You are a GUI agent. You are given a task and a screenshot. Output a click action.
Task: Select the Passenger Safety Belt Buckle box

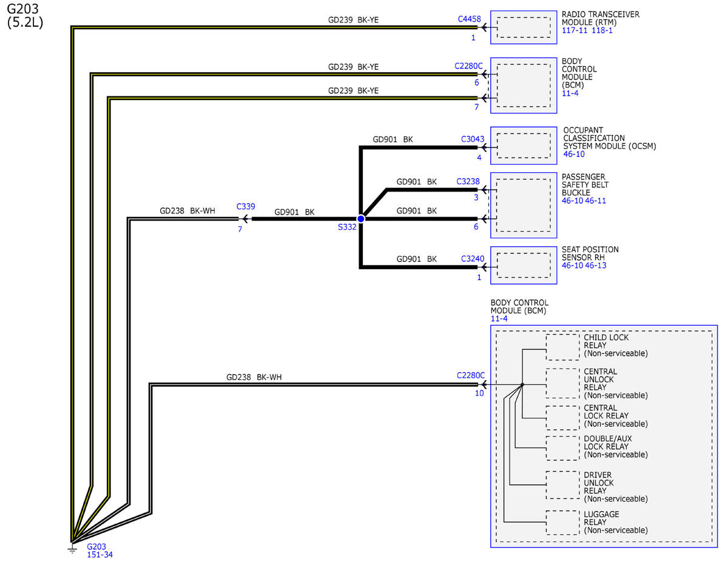(x=524, y=206)
